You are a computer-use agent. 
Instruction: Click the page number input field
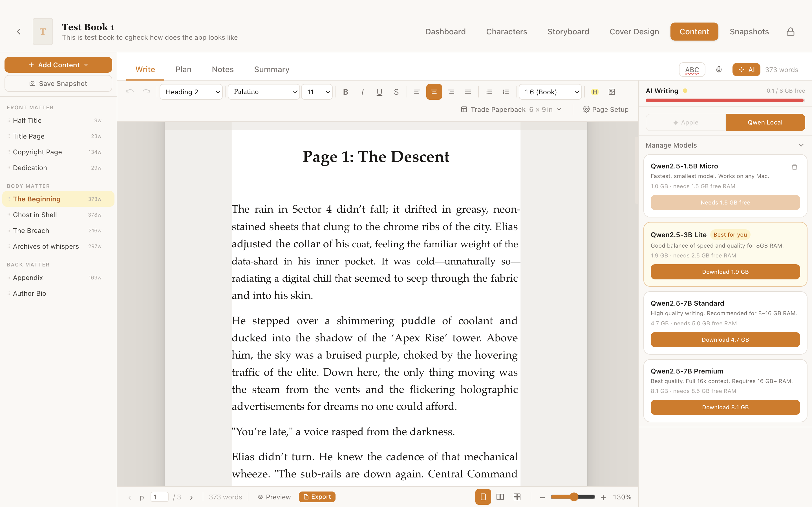point(159,497)
